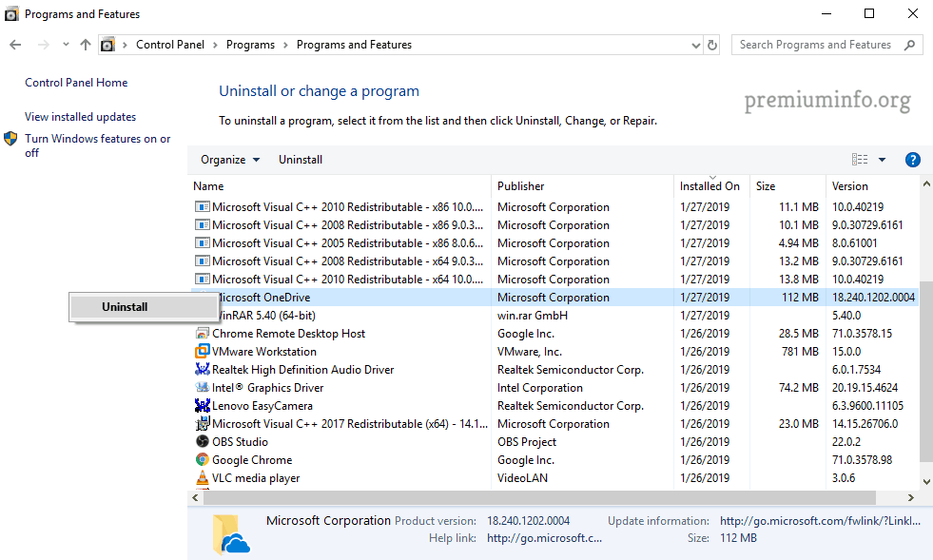The height and width of the screenshot is (560, 933).
Task: Click the Realtek High Definition Audio Driver icon
Action: tap(203, 369)
